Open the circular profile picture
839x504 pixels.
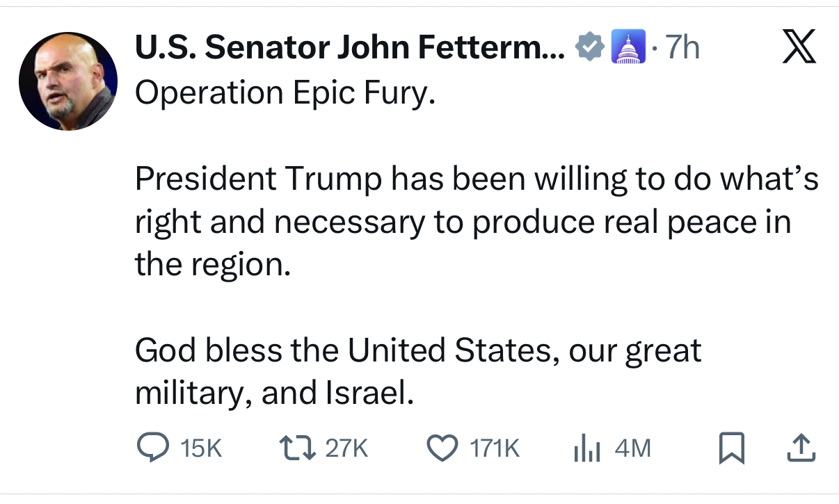click(x=67, y=81)
